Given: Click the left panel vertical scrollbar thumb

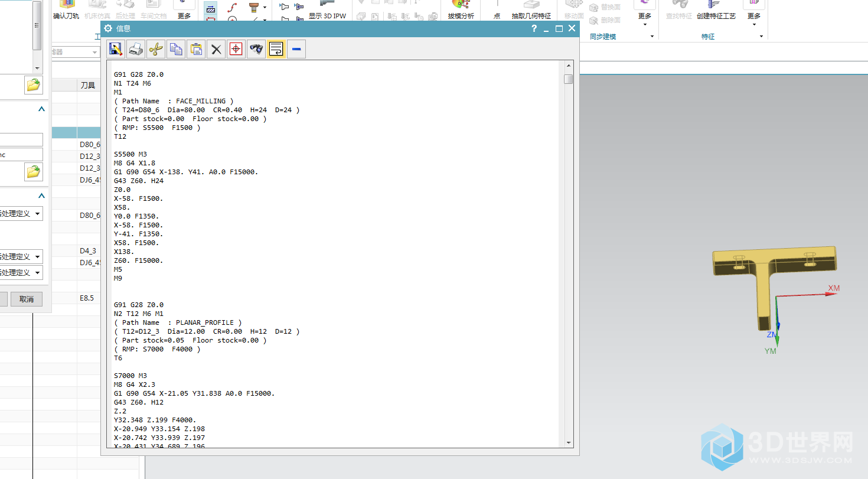Looking at the screenshot, I should coord(37,25).
